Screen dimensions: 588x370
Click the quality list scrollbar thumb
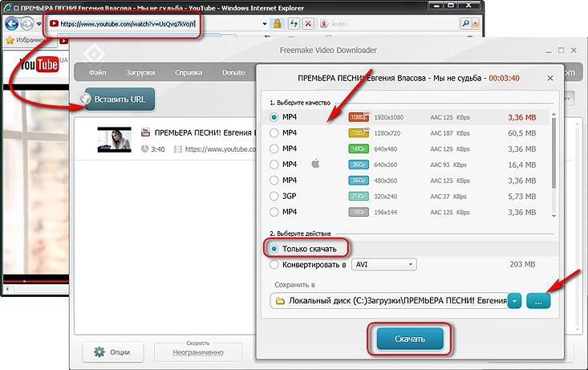pyautogui.click(x=554, y=152)
